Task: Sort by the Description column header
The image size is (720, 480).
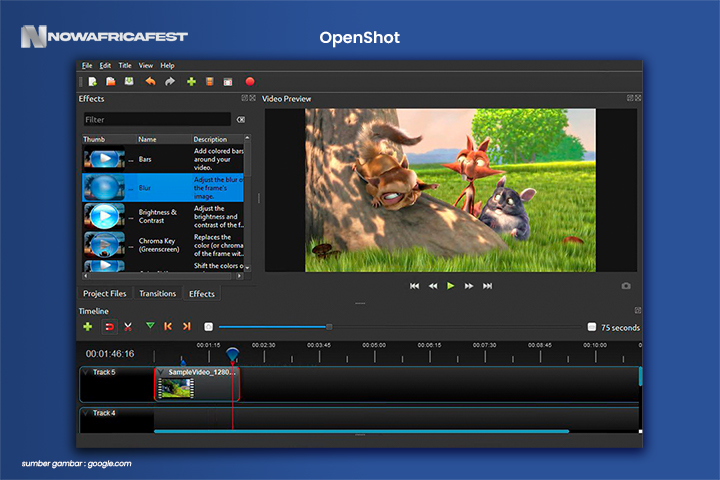Action: (218, 139)
